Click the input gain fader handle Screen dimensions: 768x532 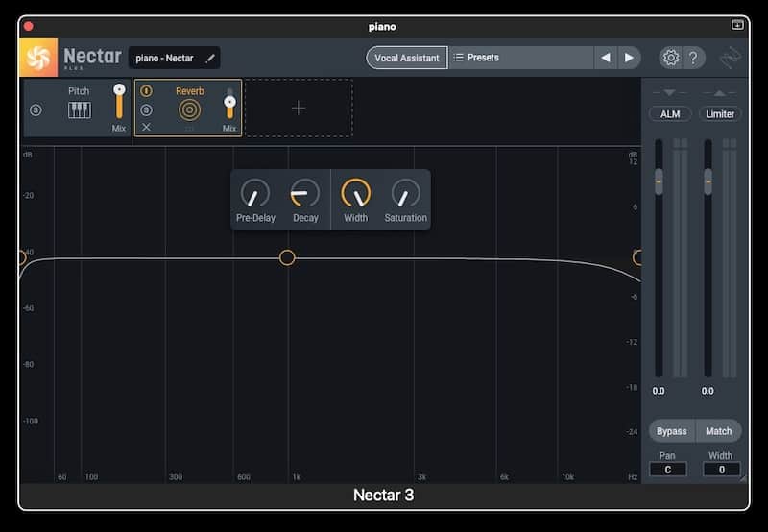[659, 181]
